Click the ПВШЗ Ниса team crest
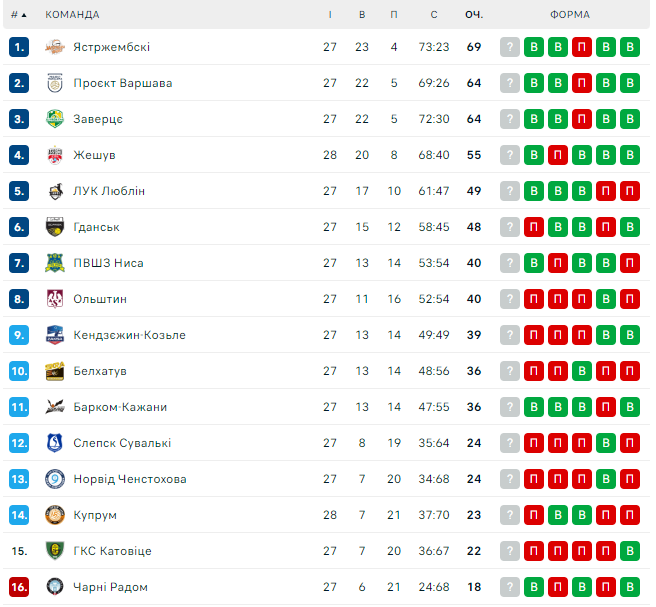The image size is (656, 607). coord(55,263)
